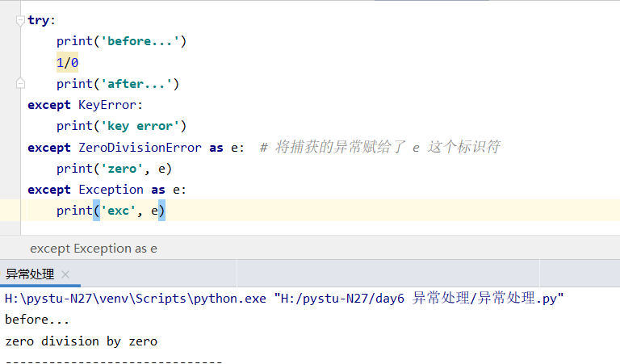Viewport: 620px width, 364px height.
Task: Click fold end marker beside print('after...')
Action: [20, 83]
